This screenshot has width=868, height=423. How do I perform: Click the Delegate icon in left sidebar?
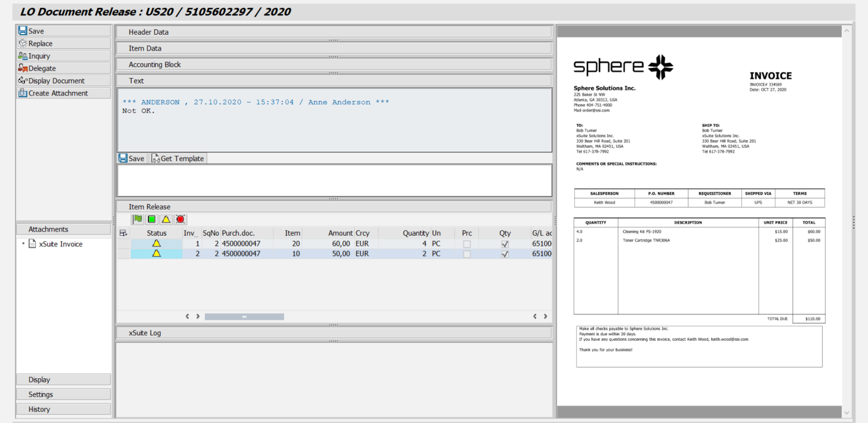point(23,69)
